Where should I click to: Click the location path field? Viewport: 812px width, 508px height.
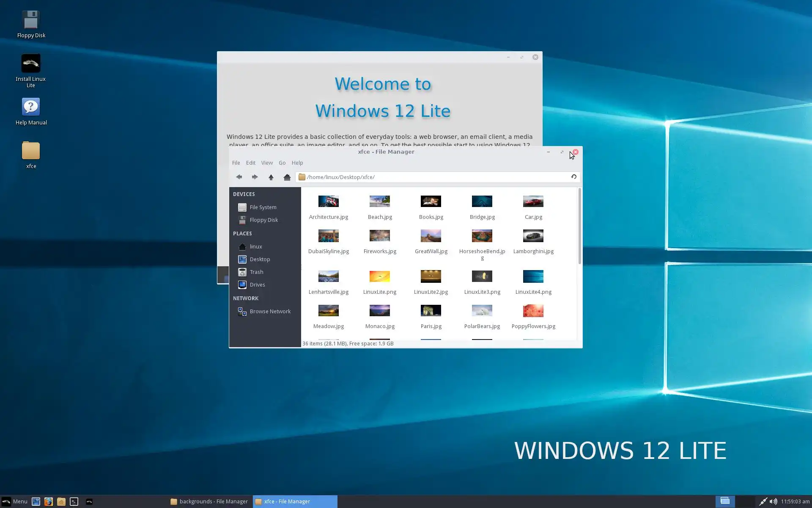(436, 177)
